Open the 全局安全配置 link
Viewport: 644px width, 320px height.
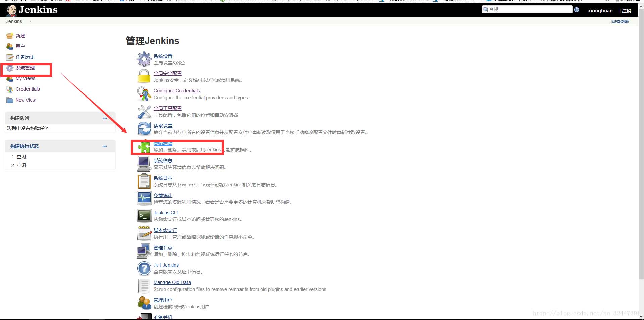click(168, 73)
